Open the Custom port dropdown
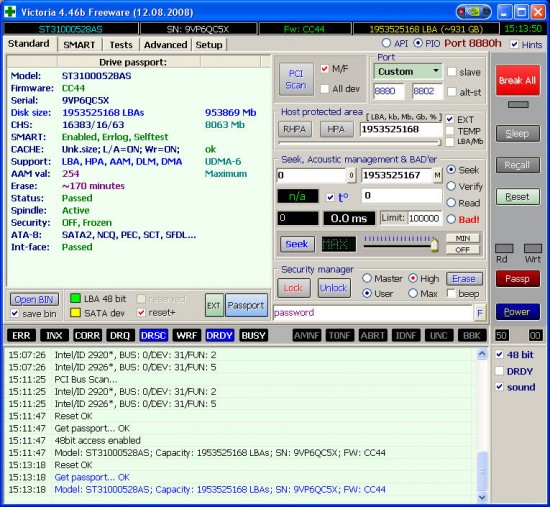 point(408,71)
